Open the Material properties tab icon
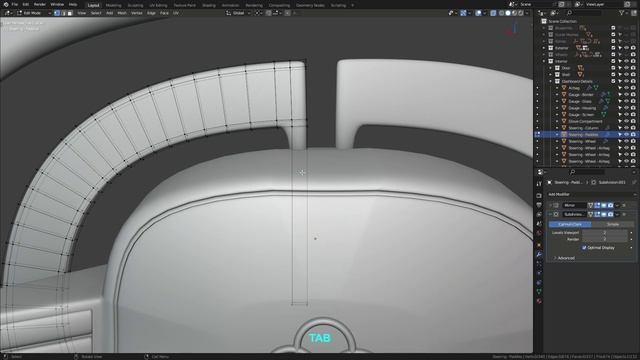Viewport: 640px width, 360px height. (x=539, y=301)
